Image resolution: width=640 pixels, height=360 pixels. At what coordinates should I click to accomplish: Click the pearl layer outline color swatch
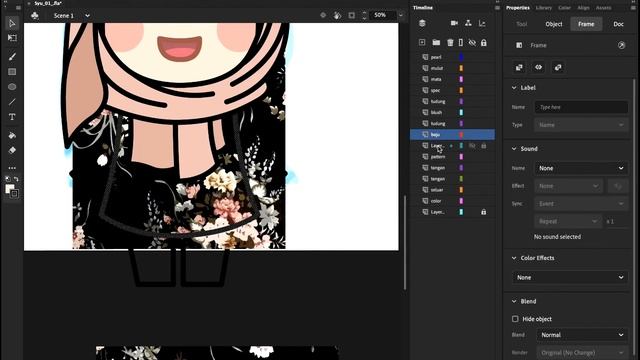(x=461, y=57)
